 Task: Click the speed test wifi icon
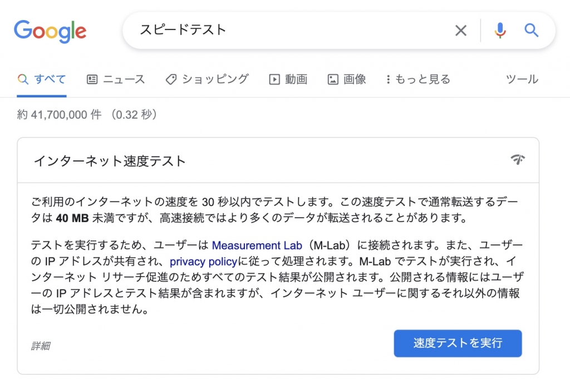pos(518,159)
